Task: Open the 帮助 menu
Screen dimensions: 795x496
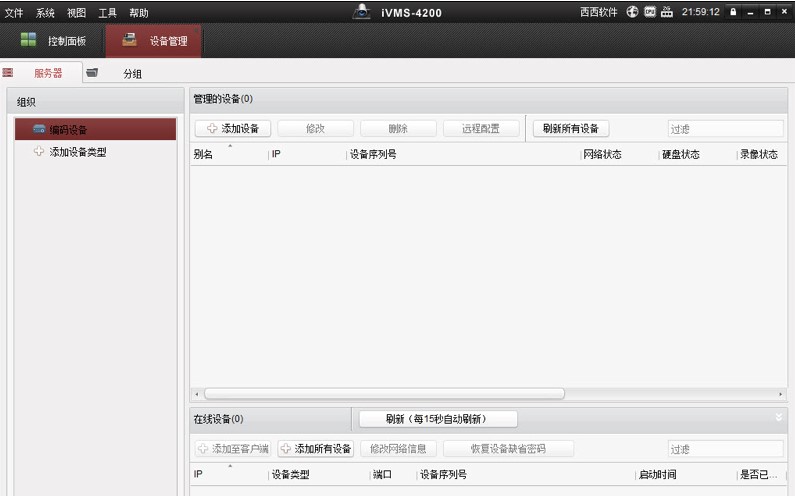Action: [x=139, y=13]
